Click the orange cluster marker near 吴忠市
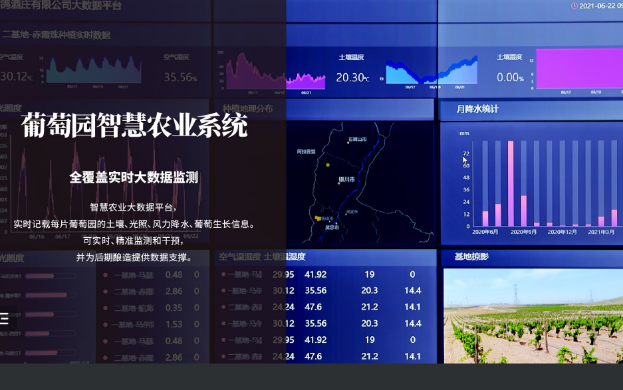Image resolution: width=623 pixels, height=390 pixels. point(318,218)
